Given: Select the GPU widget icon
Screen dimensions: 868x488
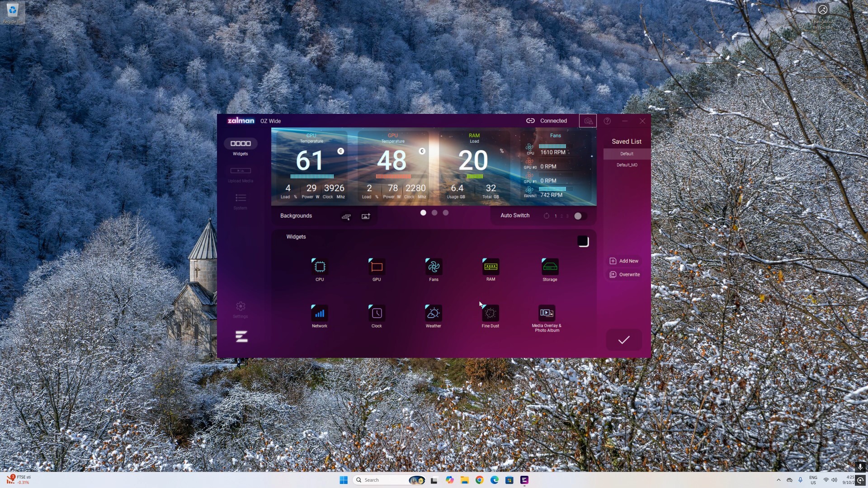Looking at the screenshot, I should pyautogui.click(x=377, y=267).
